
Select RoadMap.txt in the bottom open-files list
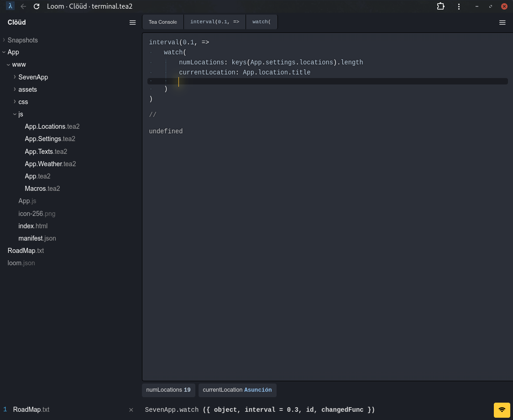pyautogui.click(x=31, y=410)
